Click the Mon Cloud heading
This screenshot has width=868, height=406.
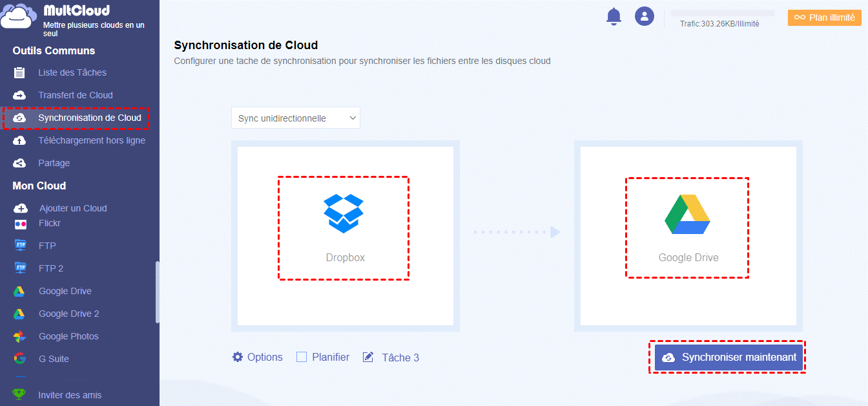click(39, 186)
